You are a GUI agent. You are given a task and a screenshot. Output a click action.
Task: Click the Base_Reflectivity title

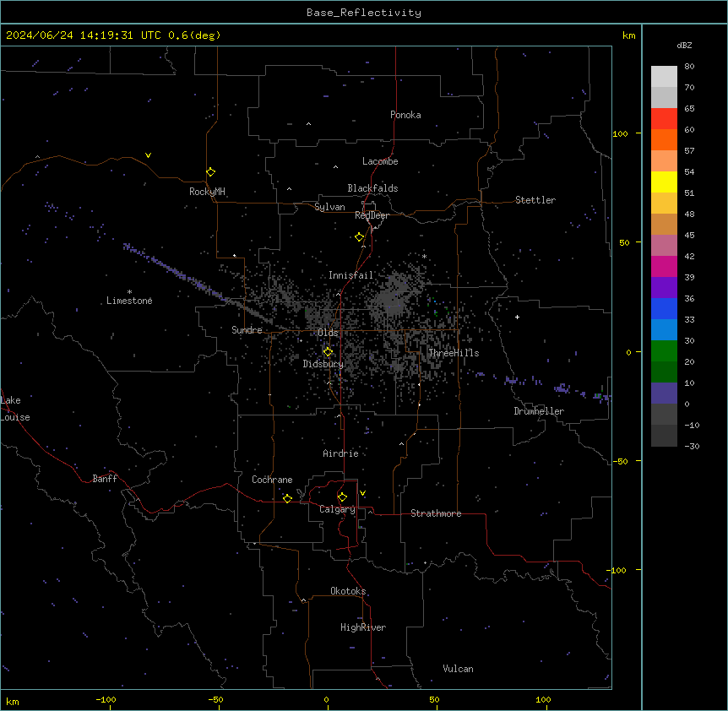pos(364,13)
